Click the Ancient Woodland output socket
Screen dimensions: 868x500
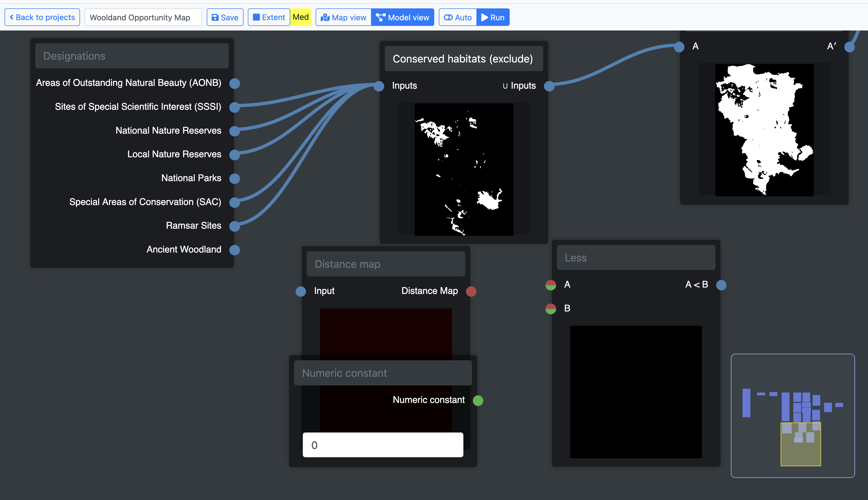coord(234,250)
